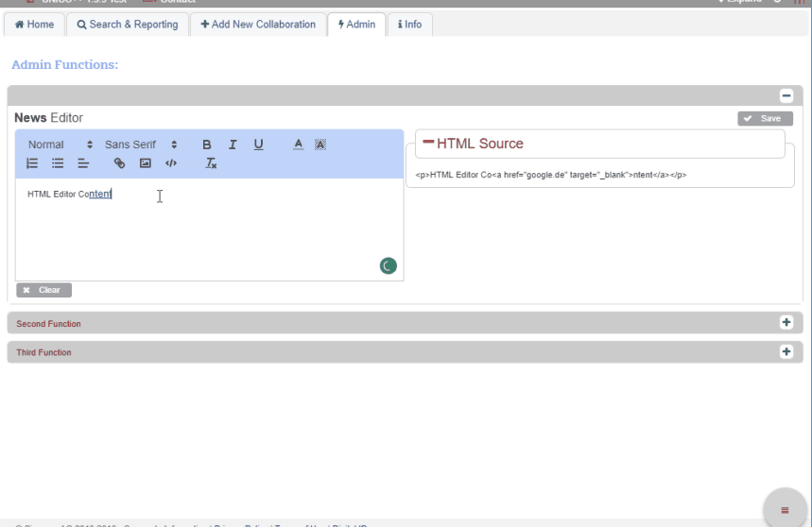The image size is (812, 527).
Task: Click the HTML source code text
Action: 550,175
